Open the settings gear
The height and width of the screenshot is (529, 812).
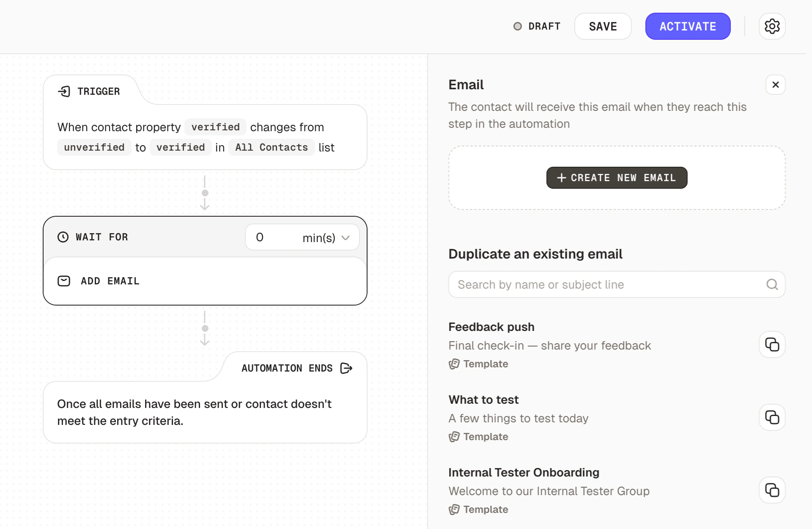773,26
